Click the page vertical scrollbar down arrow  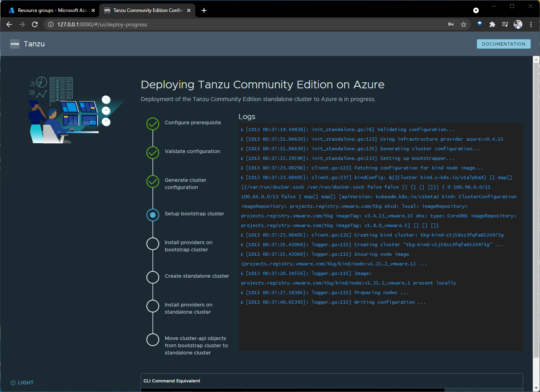pos(536,388)
